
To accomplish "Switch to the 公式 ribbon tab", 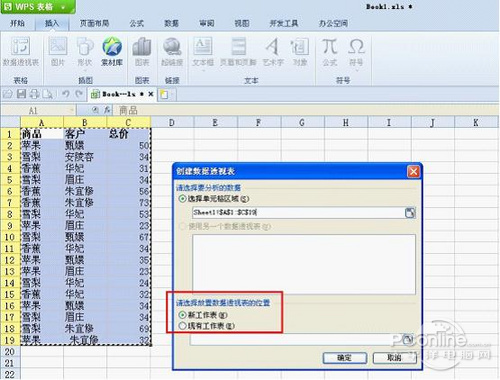I will [x=137, y=23].
